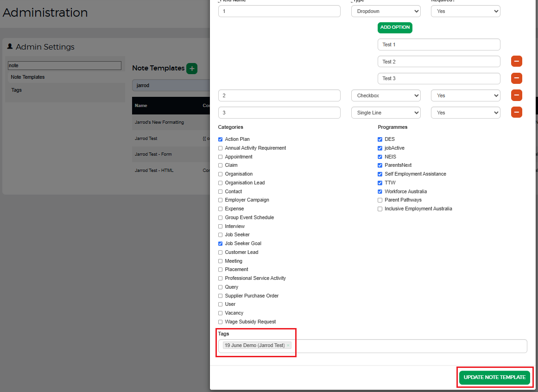The height and width of the screenshot is (392, 538).
Task: Check the Professional Service Activity category
Action: point(220,278)
